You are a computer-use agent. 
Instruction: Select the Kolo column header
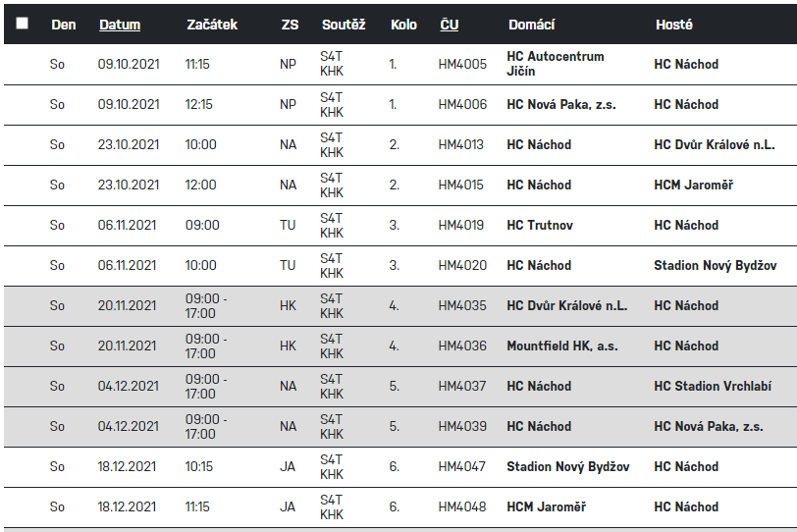point(403,25)
